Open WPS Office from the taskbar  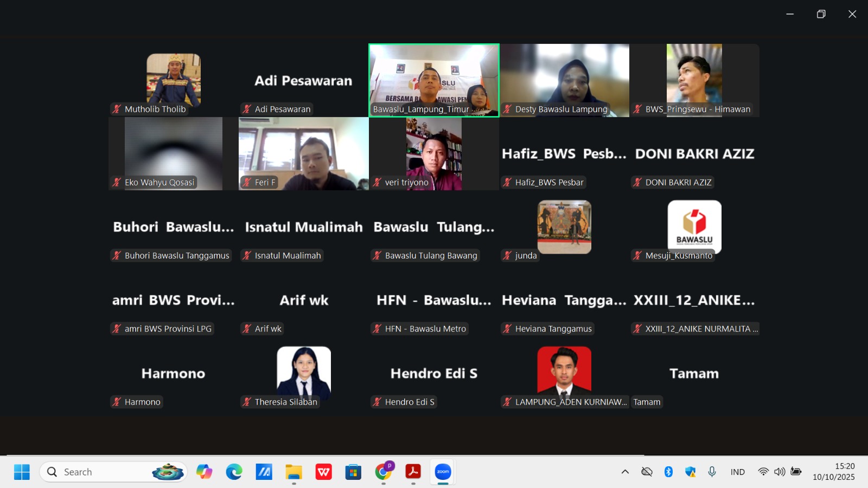[324, 472]
